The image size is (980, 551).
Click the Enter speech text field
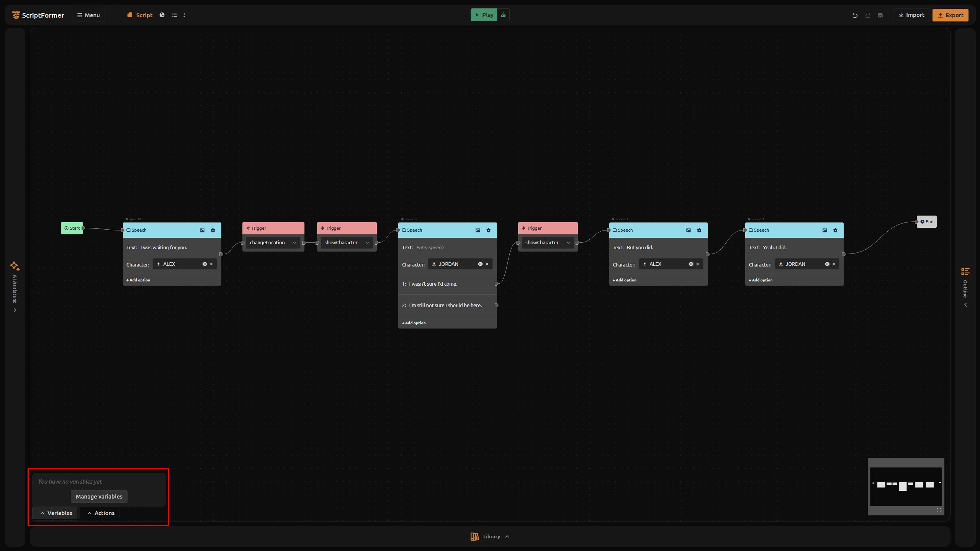tap(453, 248)
